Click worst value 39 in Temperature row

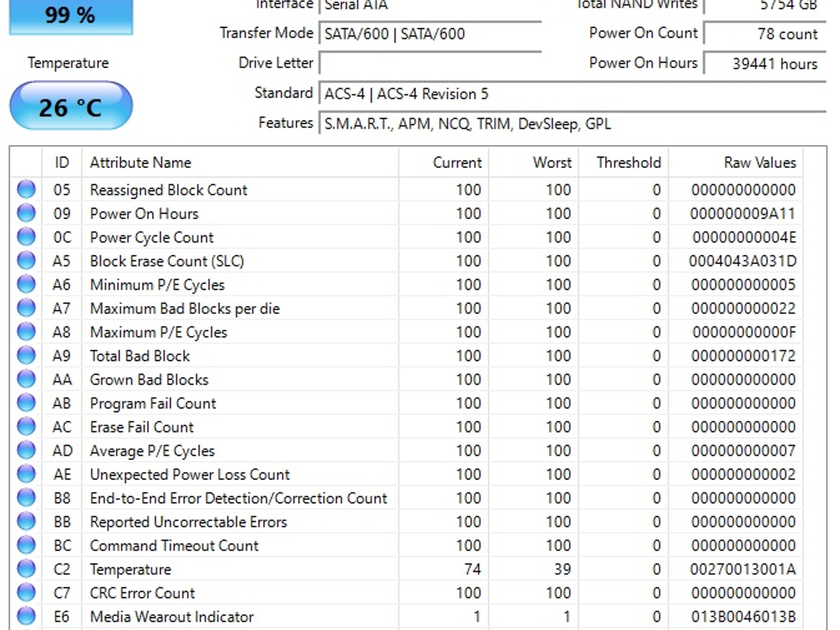(562, 569)
